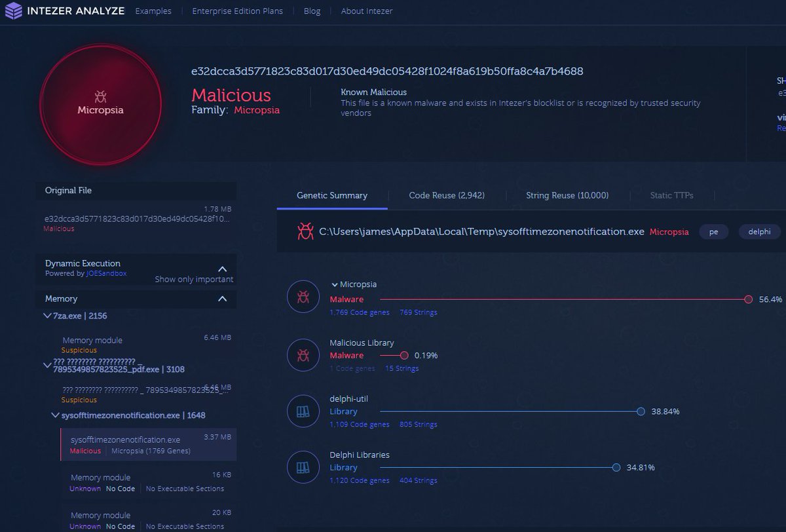Open delphi-util 805 Strings link
The width and height of the screenshot is (786, 532).
point(418,425)
